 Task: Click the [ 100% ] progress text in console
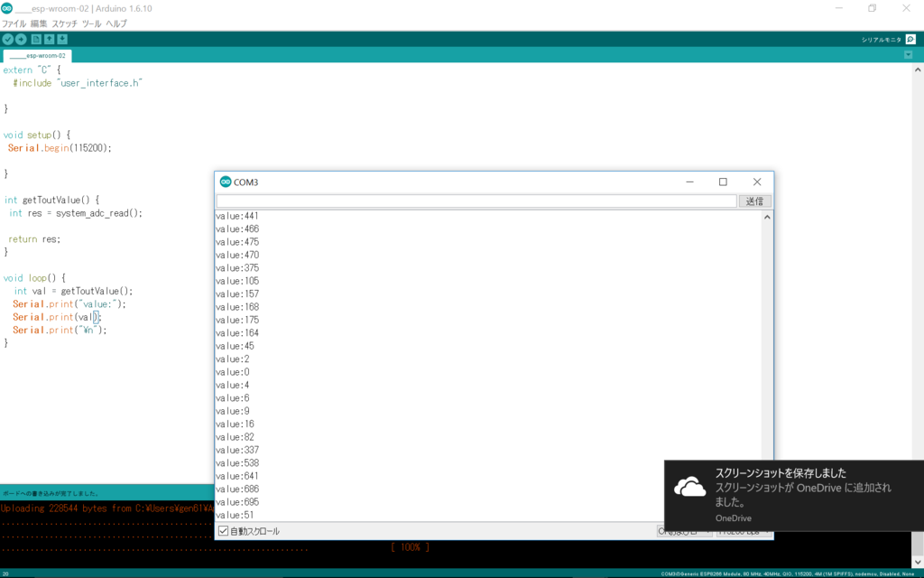coord(411,547)
